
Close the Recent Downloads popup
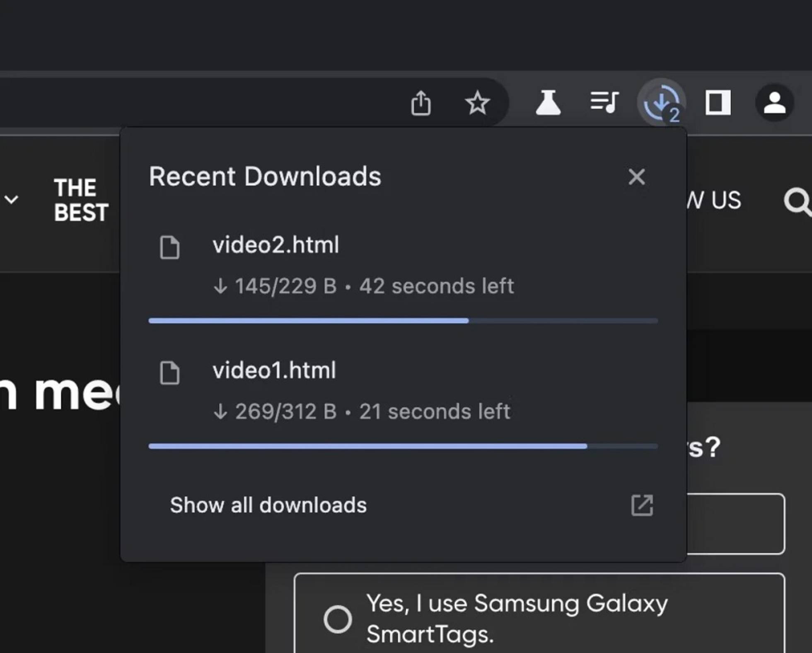[636, 177]
